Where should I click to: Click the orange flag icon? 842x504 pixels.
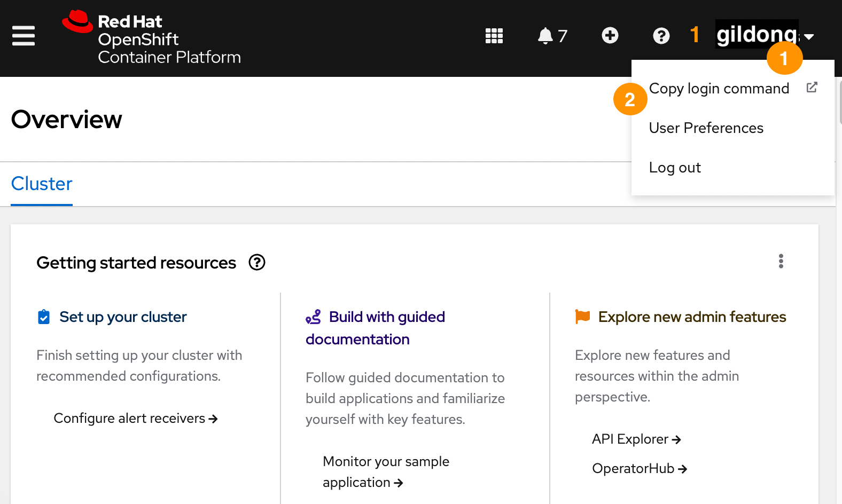pyautogui.click(x=582, y=316)
